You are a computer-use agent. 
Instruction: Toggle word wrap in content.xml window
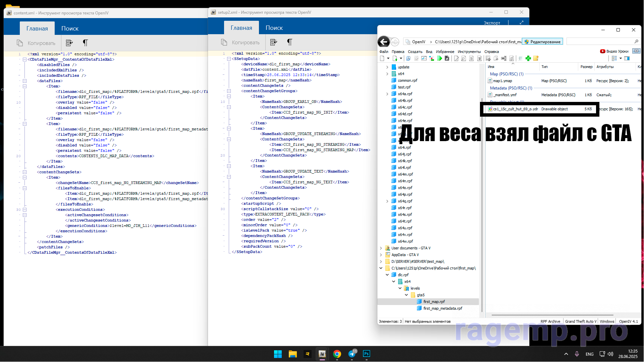[x=69, y=43]
